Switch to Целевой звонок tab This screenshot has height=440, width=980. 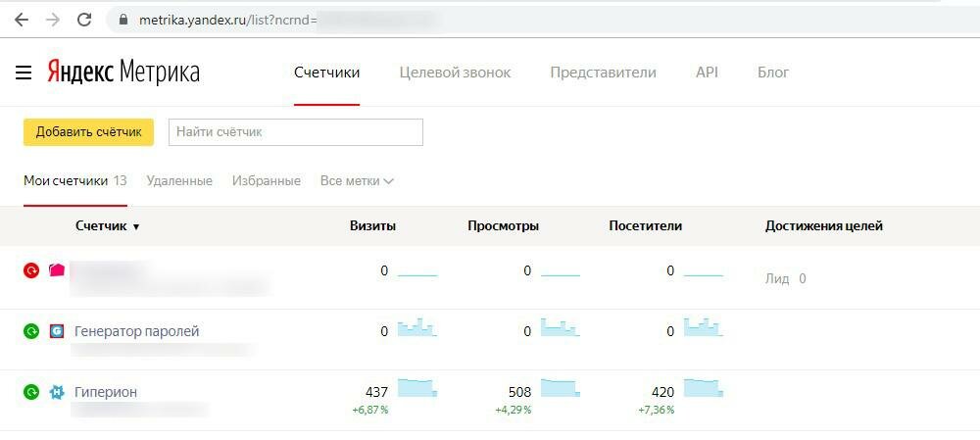455,73
